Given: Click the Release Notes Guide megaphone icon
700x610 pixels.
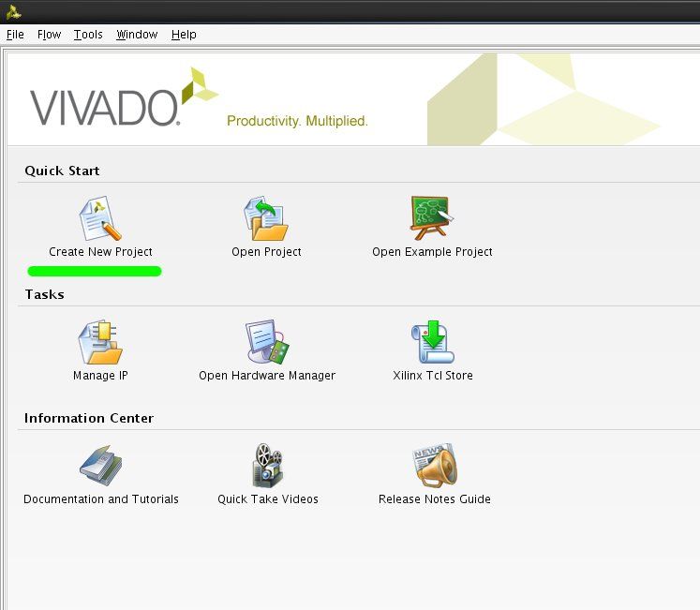Looking at the screenshot, I should [435, 466].
